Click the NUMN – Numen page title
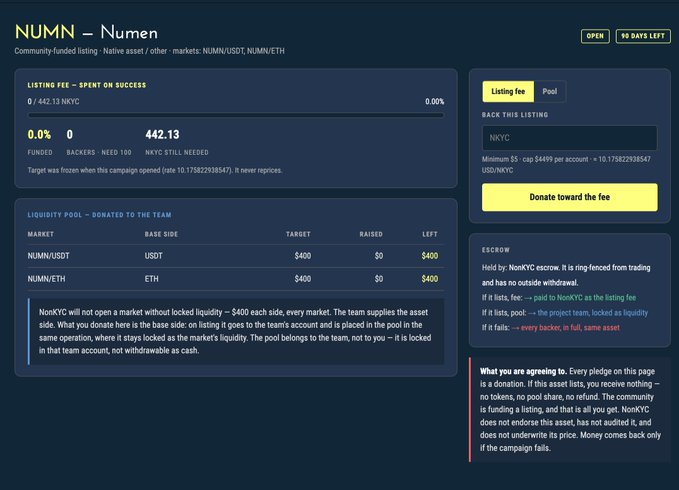This screenshot has height=490, width=679. point(86,32)
